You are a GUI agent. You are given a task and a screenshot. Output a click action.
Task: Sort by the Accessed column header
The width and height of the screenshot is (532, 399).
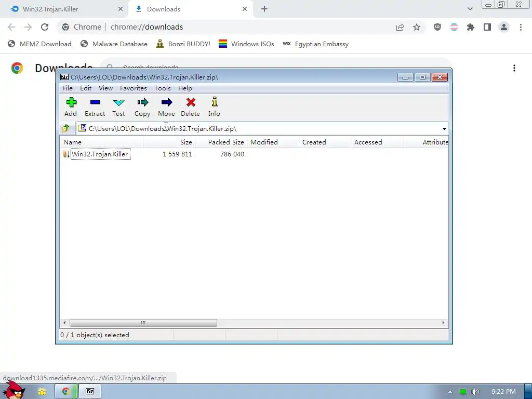[377, 142]
